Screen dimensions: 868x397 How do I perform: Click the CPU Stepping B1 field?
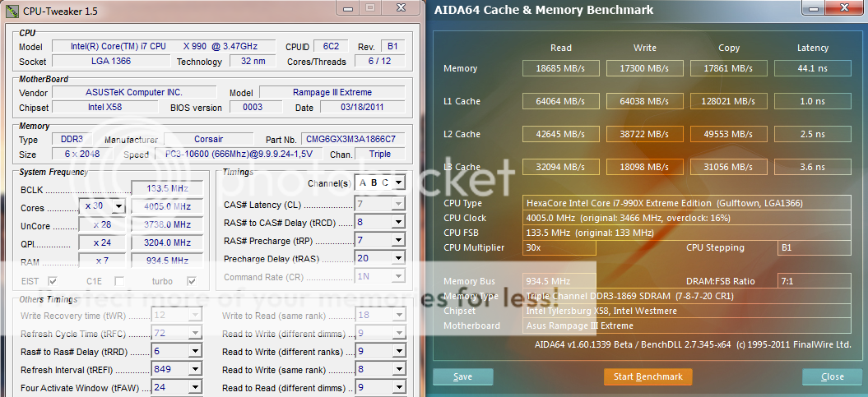(x=815, y=247)
